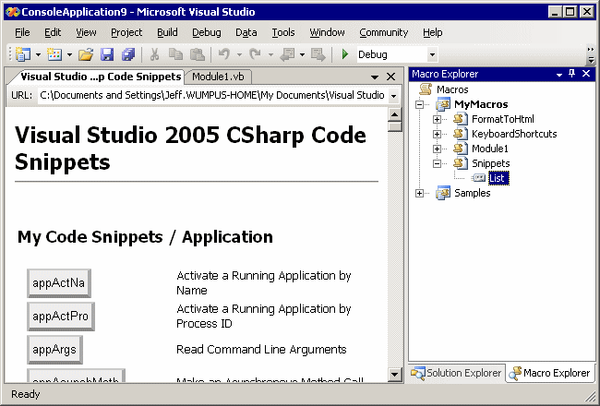
Task: Open the Debug menu
Action: click(x=207, y=33)
